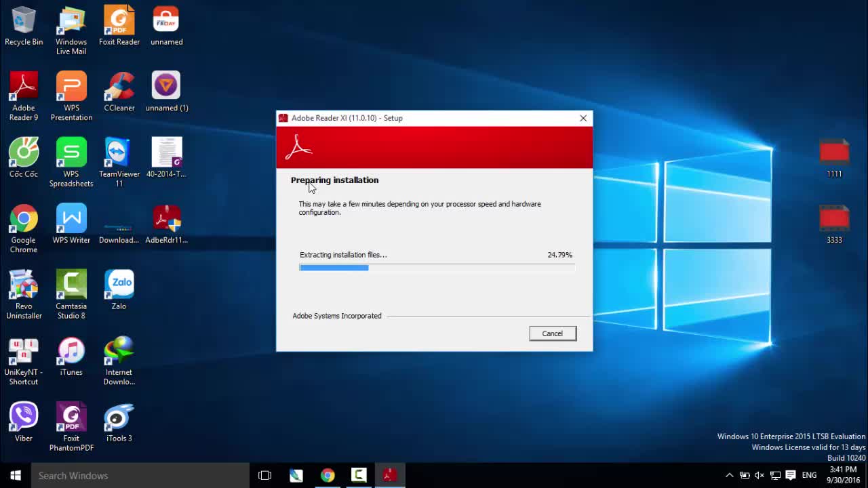
Task: Select the Camtasia Studio 8 desktop icon
Action: 71,295
